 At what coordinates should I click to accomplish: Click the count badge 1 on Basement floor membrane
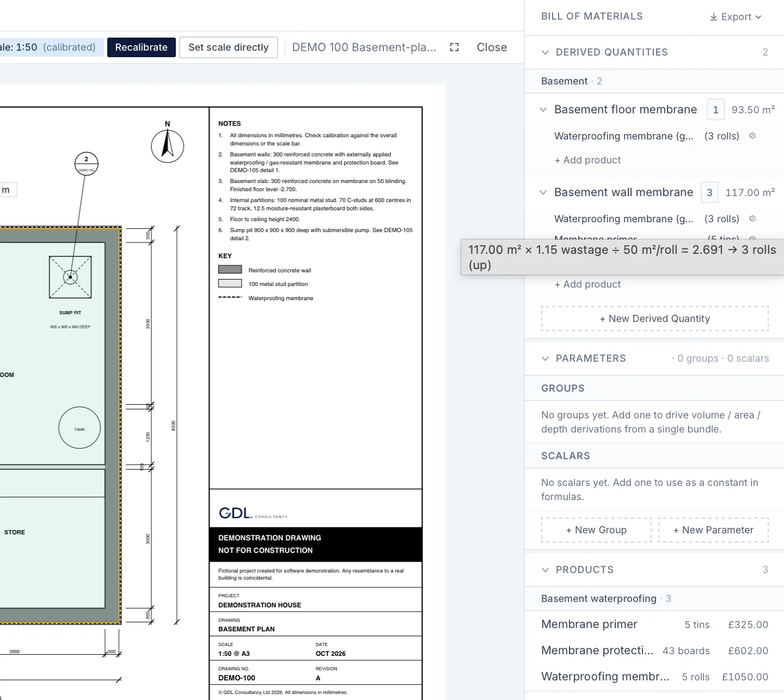pos(715,109)
